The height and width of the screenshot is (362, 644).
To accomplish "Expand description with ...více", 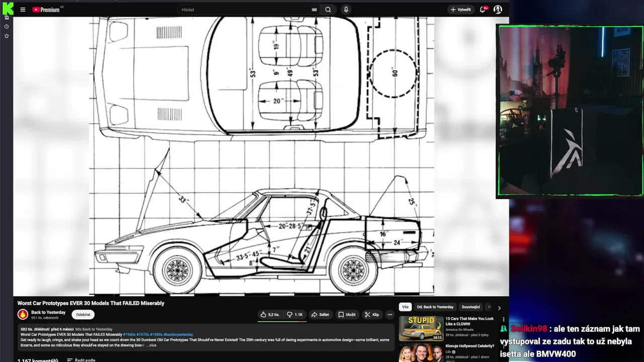I will 151,345.
